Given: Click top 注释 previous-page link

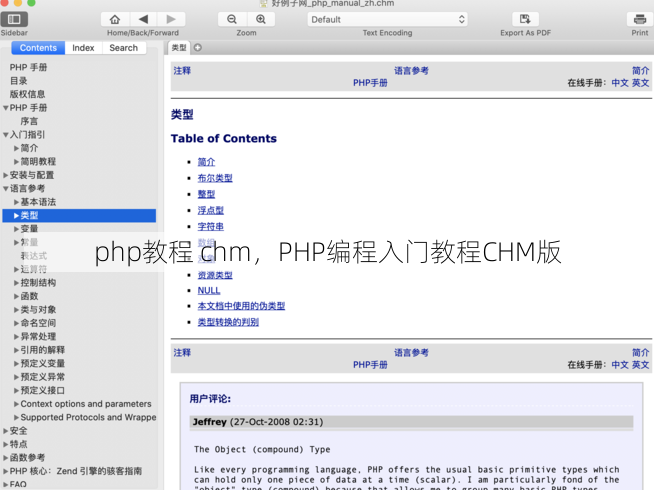Looking at the screenshot, I should pyautogui.click(x=182, y=71).
